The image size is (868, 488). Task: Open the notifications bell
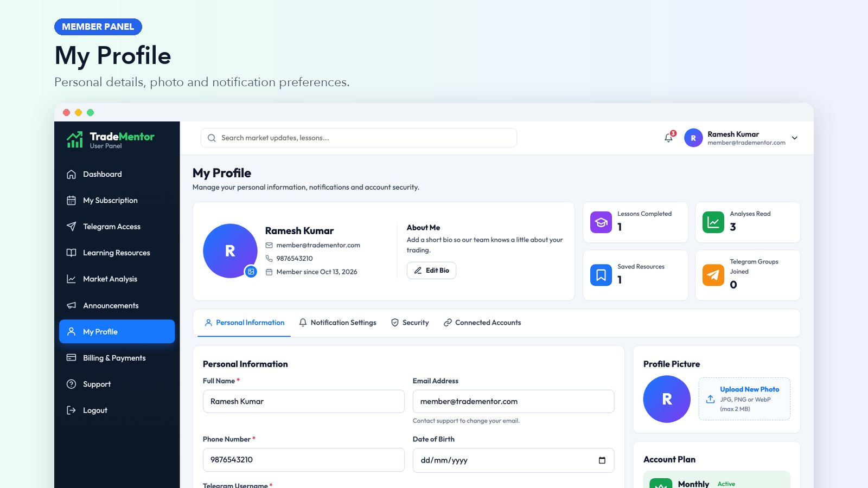click(668, 138)
